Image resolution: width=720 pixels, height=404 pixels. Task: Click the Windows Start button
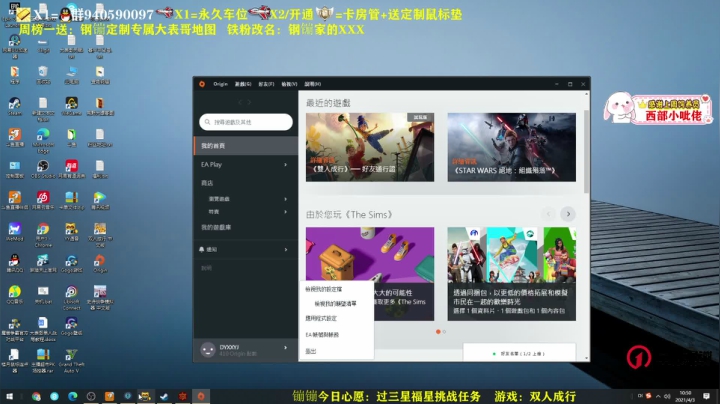pyautogui.click(x=9, y=396)
